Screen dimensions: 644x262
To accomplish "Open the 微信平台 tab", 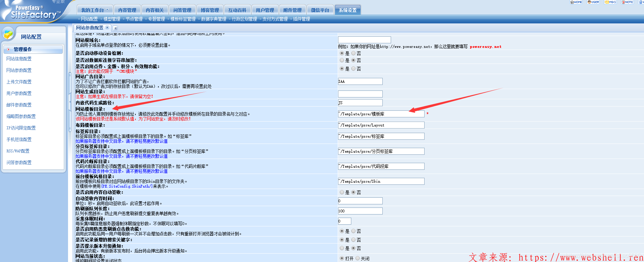I will 320,10.
